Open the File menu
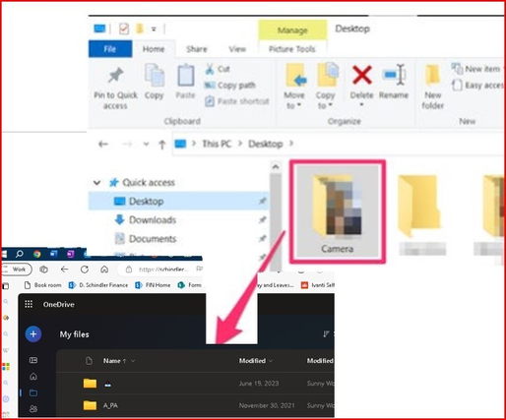 110,49
